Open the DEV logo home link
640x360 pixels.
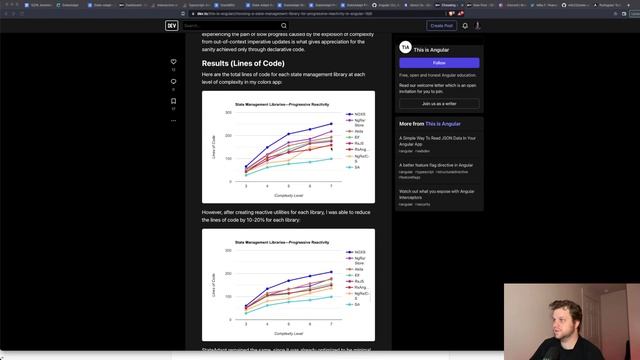(x=171, y=26)
